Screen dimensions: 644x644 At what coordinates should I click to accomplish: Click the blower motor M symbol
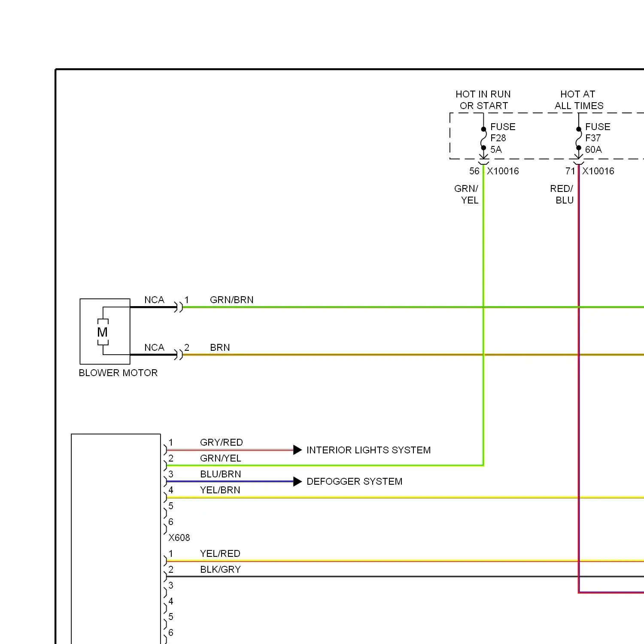click(x=103, y=332)
